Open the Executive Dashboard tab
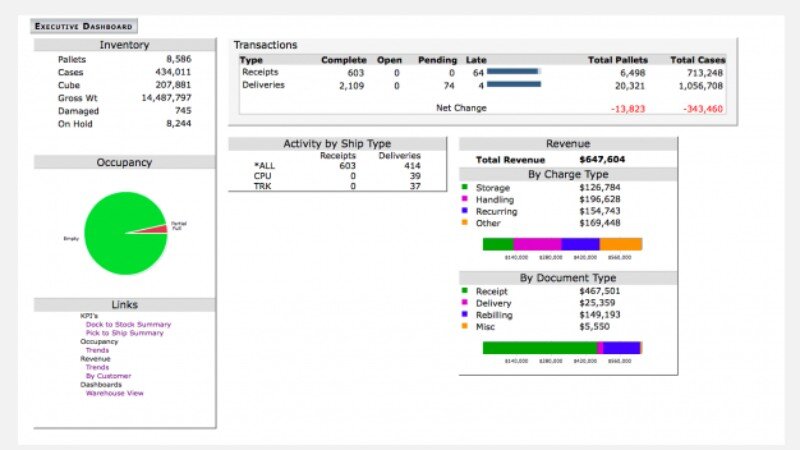The height and width of the screenshot is (450, 800). click(x=84, y=25)
